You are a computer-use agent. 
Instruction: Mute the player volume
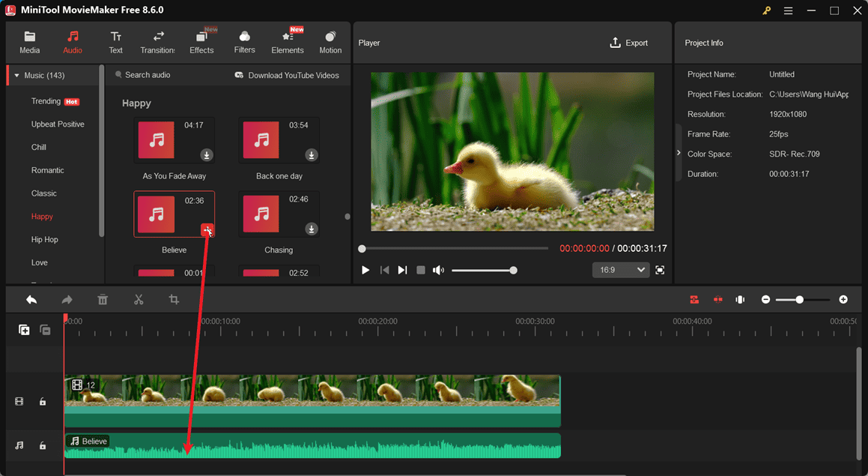coord(438,270)
